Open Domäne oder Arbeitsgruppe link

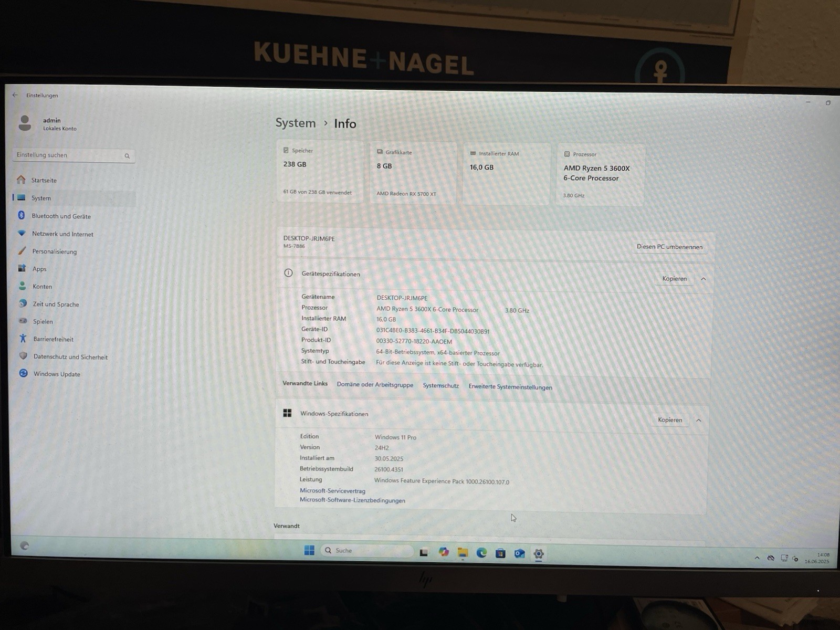tap(375, 384)
